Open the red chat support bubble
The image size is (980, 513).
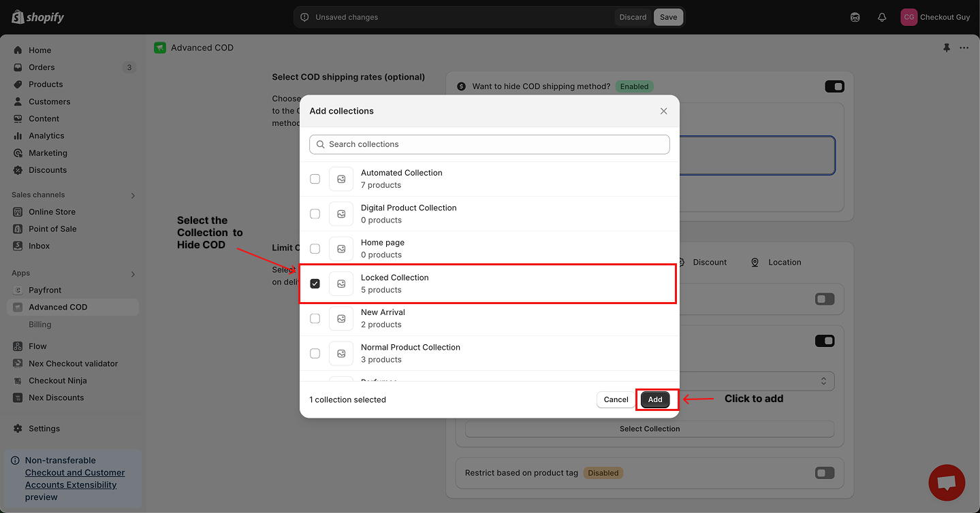946,482
